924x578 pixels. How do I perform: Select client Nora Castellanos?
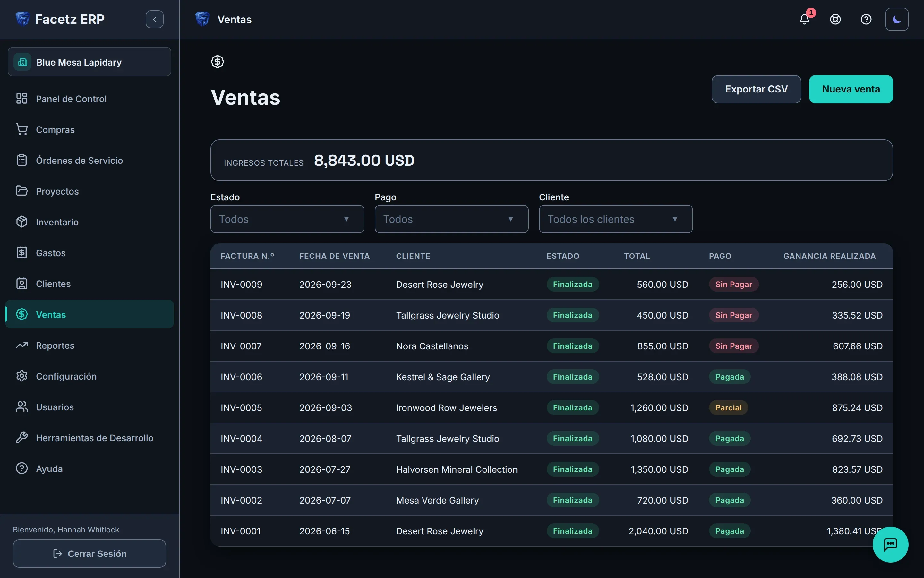[x=432, y=346]
